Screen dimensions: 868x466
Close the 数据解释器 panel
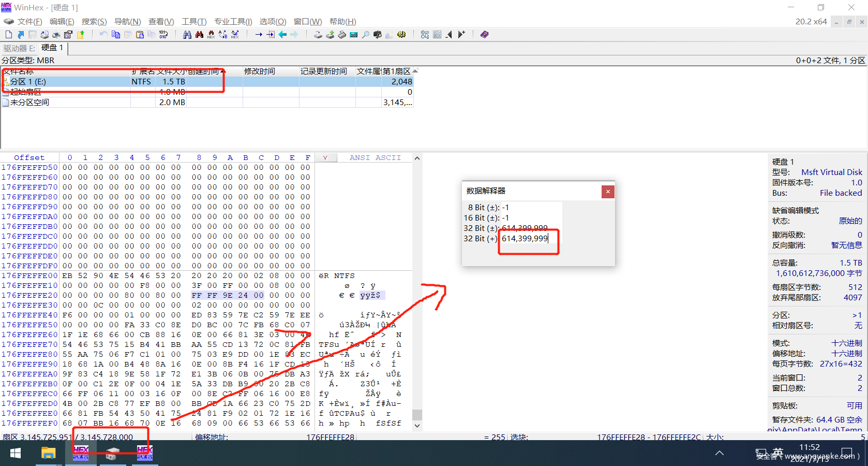[x=608, y=192]
